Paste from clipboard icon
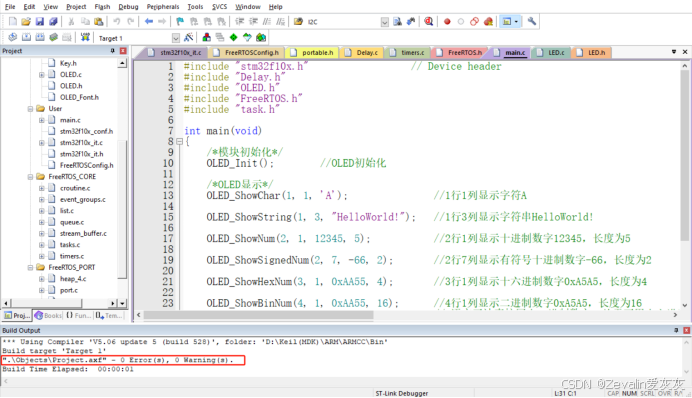 (x=99, y=21)
